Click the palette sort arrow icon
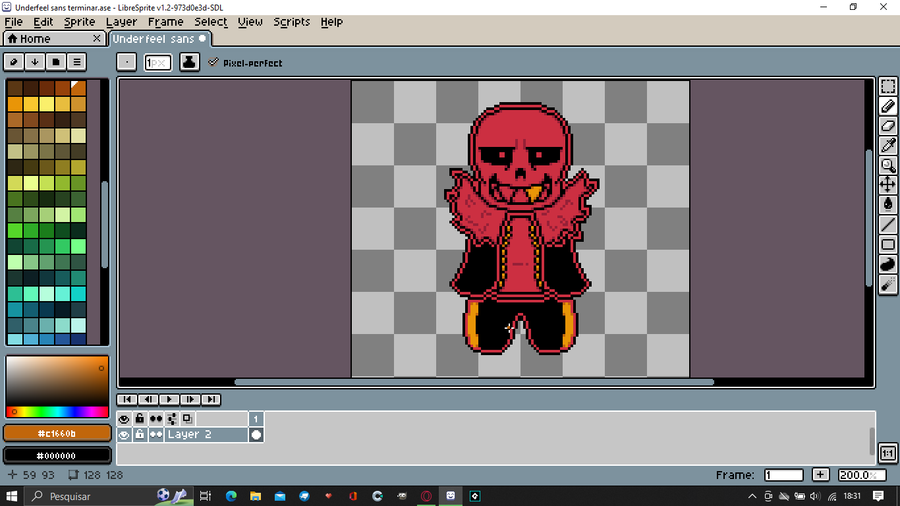 coord(34,62)
